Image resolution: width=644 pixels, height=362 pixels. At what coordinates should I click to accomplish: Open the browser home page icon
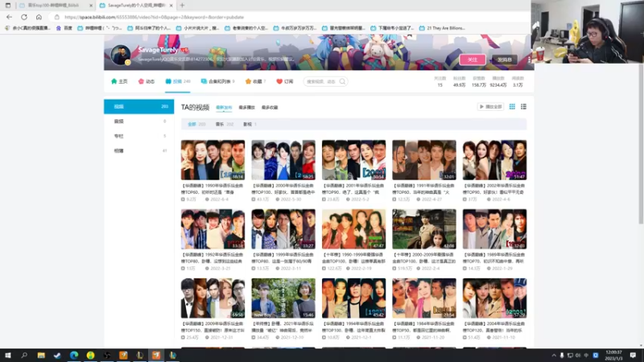[x=39, y=17]
